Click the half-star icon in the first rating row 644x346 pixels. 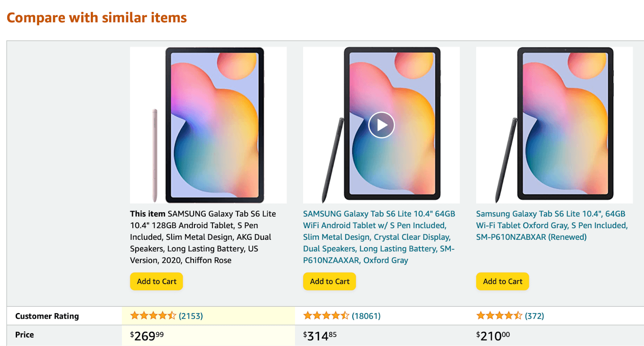pyautogui.click(x=171, y=316)
